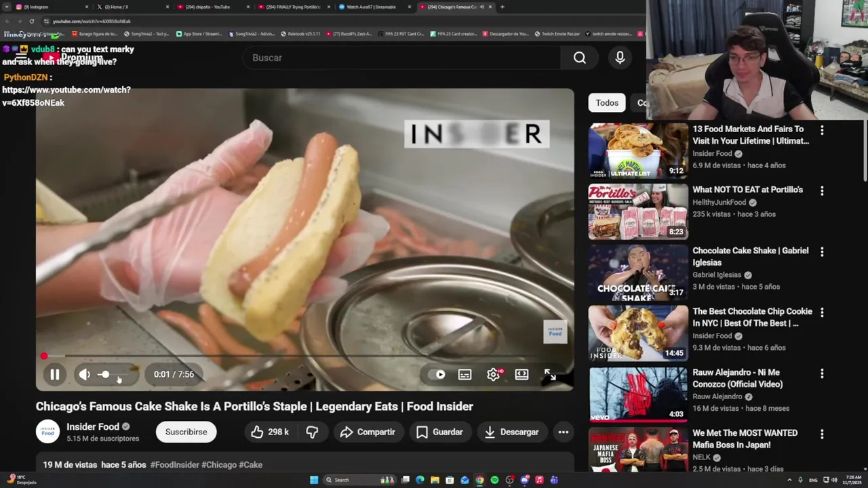This screenshot has width=868, height=488.
Task: Mute the video volume speaker icon
Action: coord(84,374)
